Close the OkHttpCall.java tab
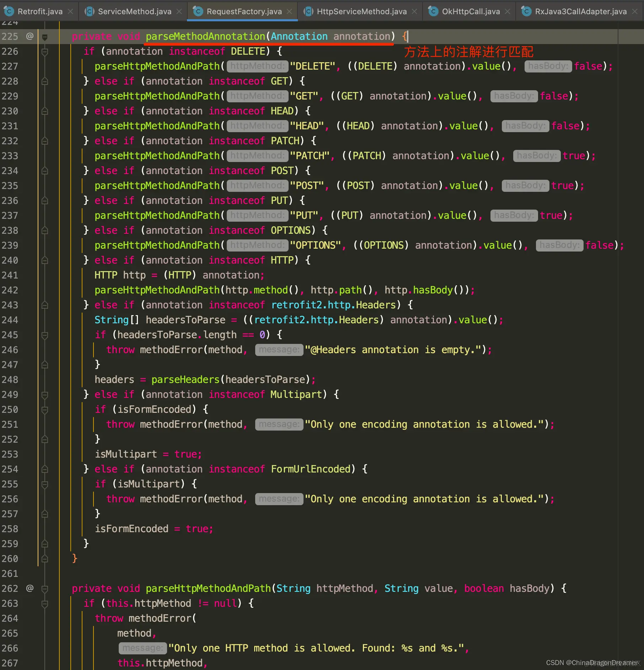Image resolution: width=644 pixels, height=670 pixels. pos(508,11)
